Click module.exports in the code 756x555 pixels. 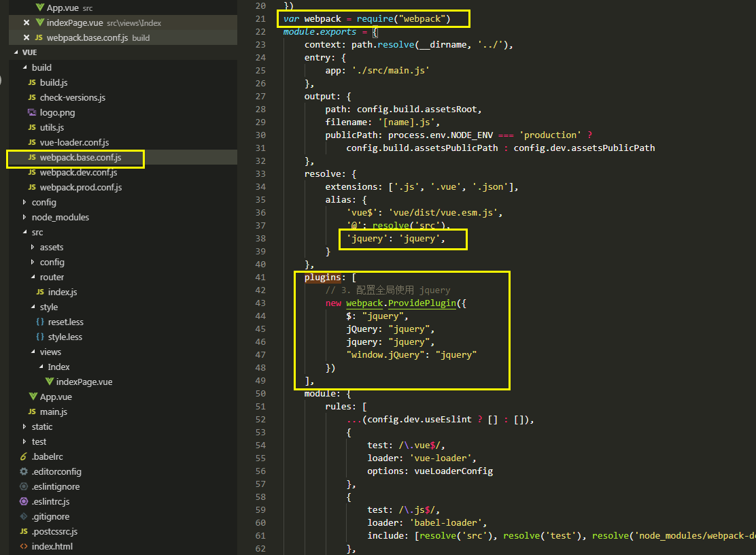[x=319, y=32]
